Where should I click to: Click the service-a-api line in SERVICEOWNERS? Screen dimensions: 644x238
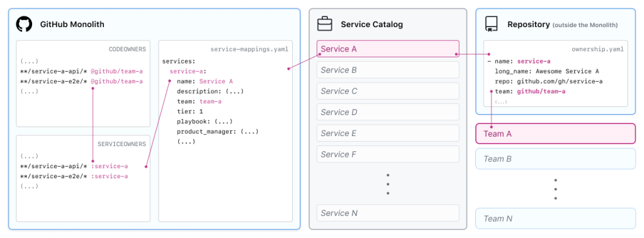[74, 166]
